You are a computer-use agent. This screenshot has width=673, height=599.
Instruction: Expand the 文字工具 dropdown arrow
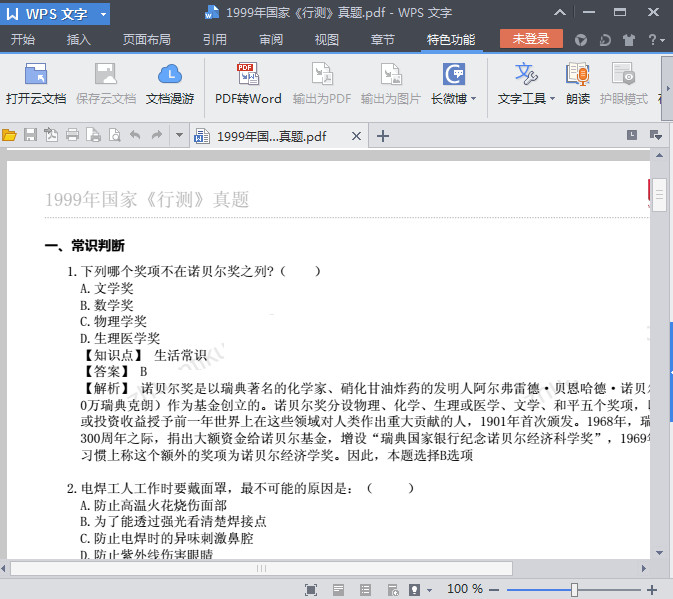(x=552, y=99)
